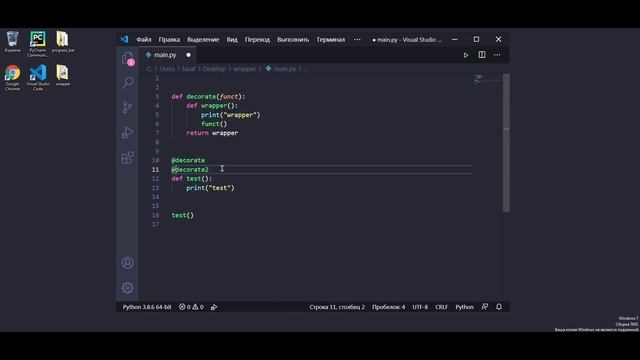Open the Вид menu
This screenshot has height=360, width=640.
point(232,40)
